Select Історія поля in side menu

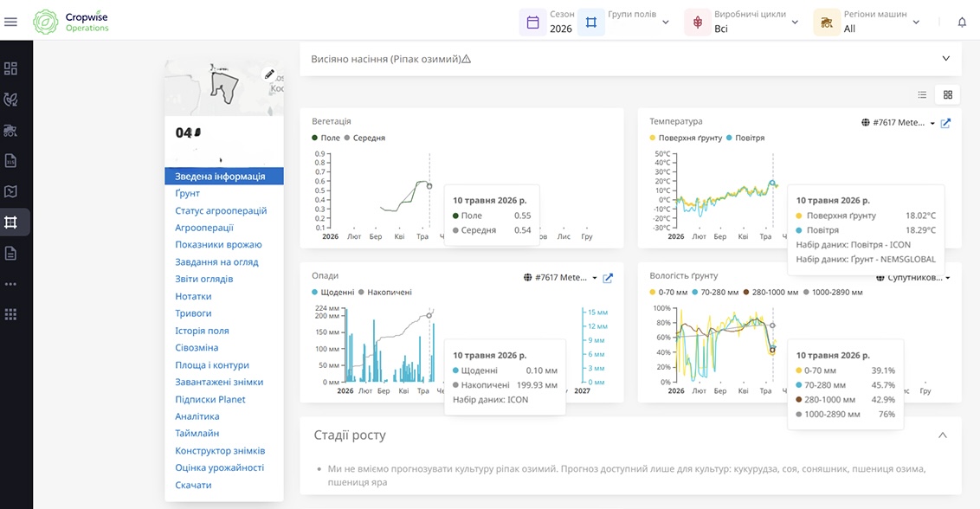click(x=202, y=331)
